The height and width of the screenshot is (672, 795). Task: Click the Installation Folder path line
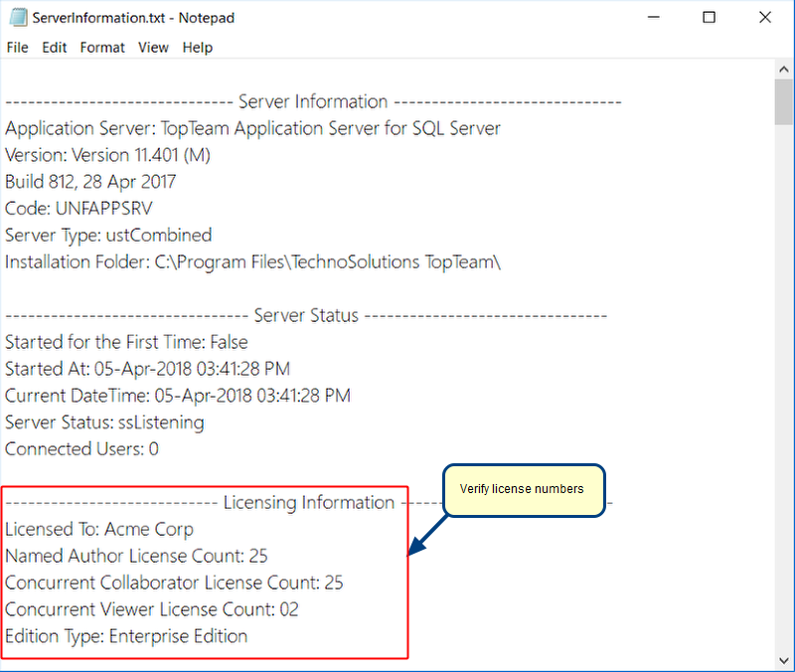(253, 262)
